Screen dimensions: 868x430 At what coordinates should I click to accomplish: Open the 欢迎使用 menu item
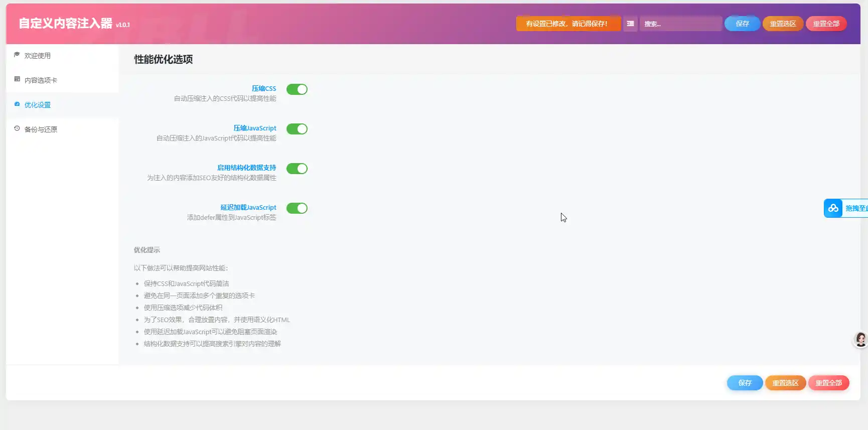click(38, 56)
